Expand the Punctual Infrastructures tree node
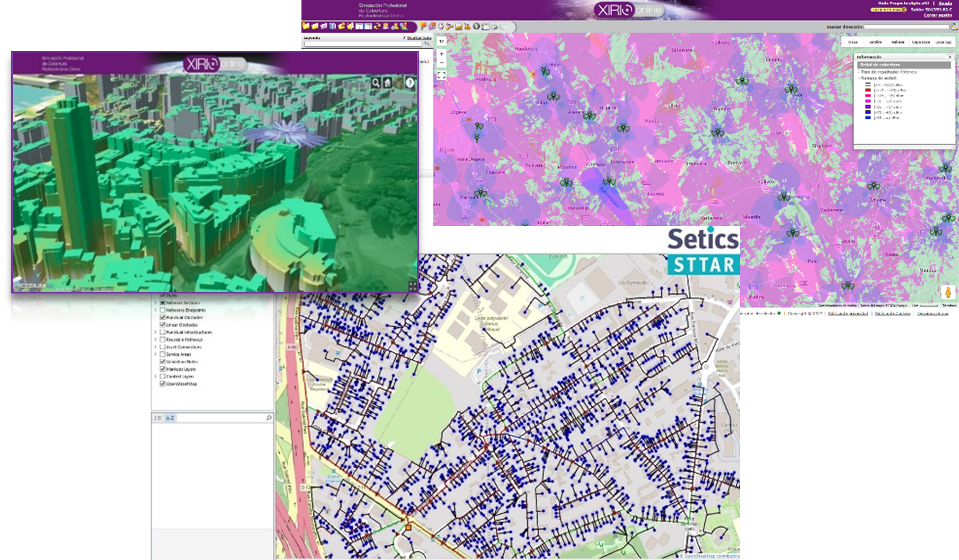The height and width of the screenshot is (560, 959). coord(156,332)
